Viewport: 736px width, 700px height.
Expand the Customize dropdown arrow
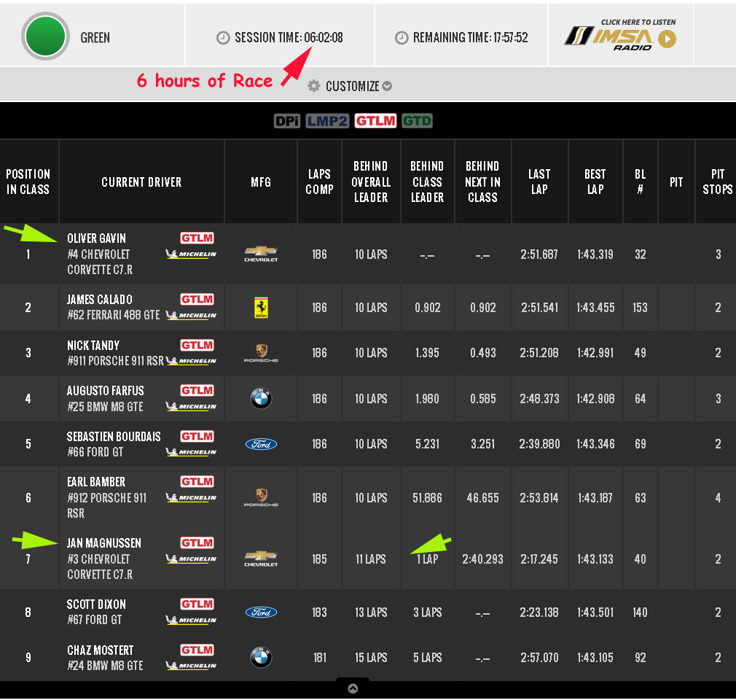(387, 86)
